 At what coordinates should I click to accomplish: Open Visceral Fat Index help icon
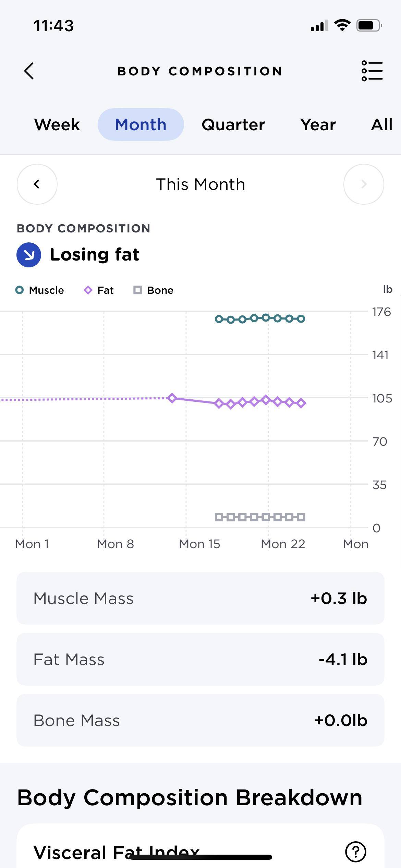point(356,852)
